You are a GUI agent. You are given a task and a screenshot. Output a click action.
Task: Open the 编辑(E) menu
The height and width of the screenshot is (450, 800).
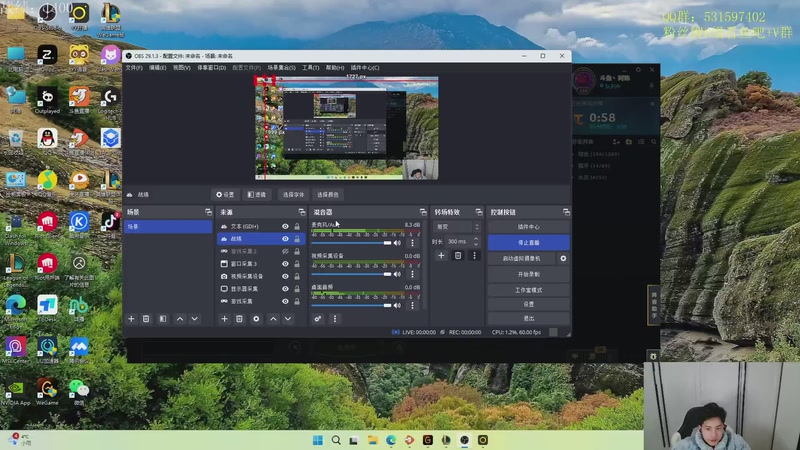tap(158, 68)
